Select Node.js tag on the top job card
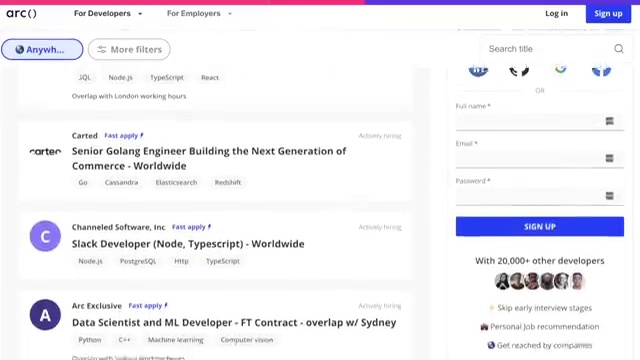Screen dimensions: 640x360 (120, 78)
